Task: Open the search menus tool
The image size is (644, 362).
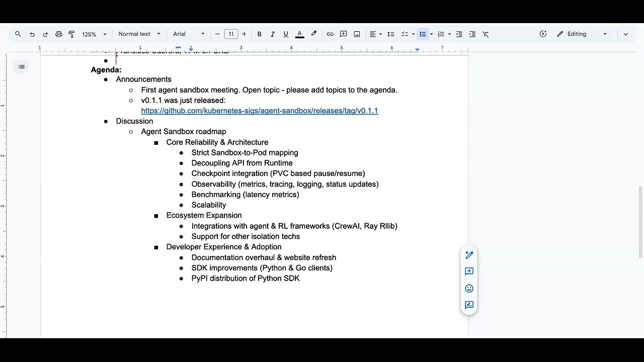Action: coord(18,34)
